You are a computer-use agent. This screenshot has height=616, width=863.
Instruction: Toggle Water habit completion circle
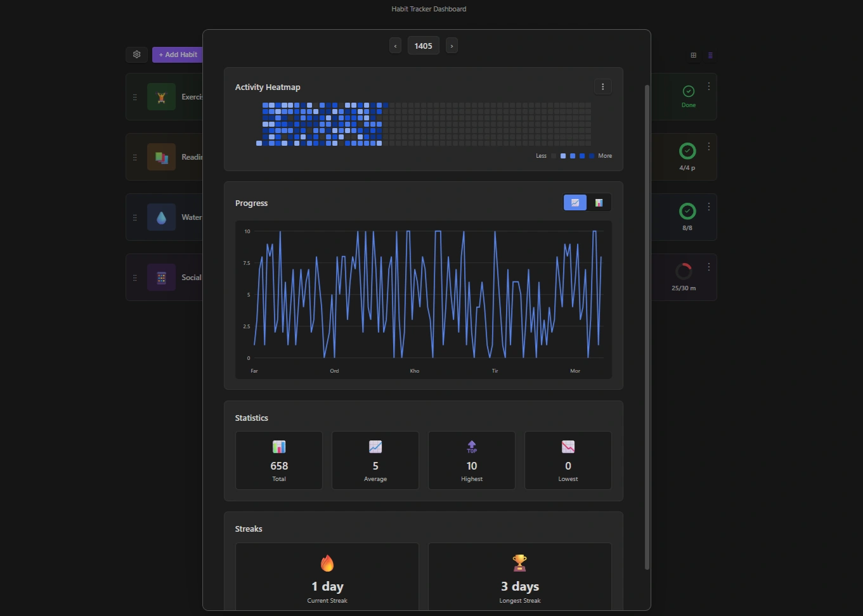pyautogui.click(x=687, y=211)
